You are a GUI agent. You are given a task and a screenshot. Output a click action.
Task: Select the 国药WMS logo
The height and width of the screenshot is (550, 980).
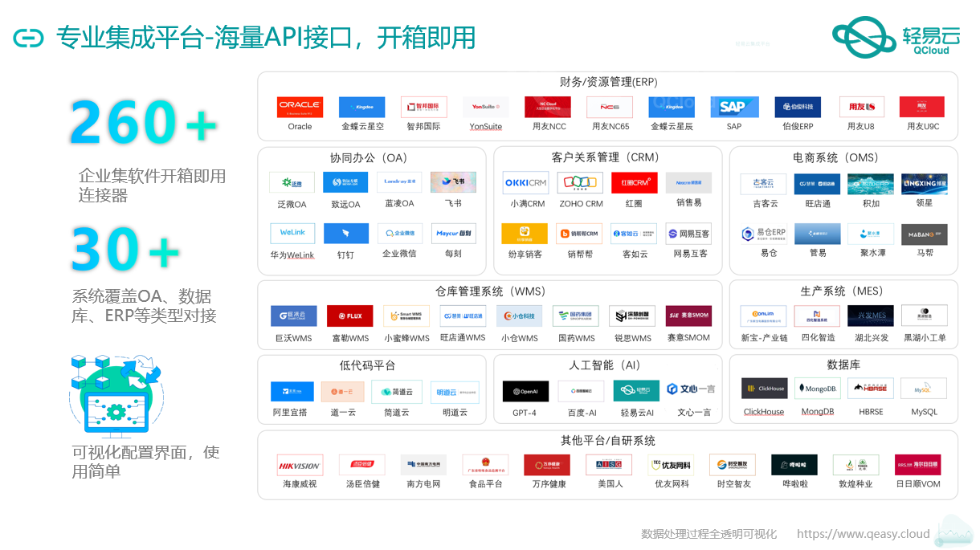point(575,316)
